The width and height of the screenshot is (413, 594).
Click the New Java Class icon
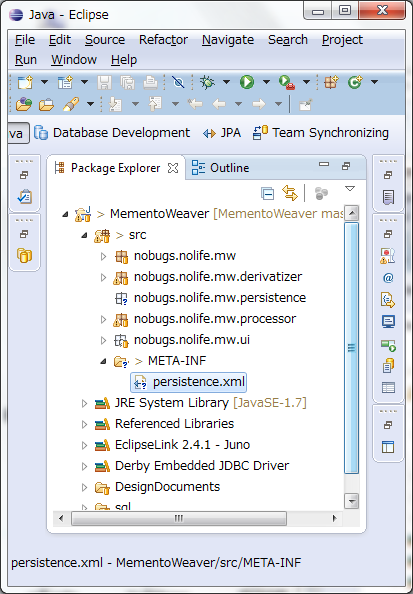355,82
